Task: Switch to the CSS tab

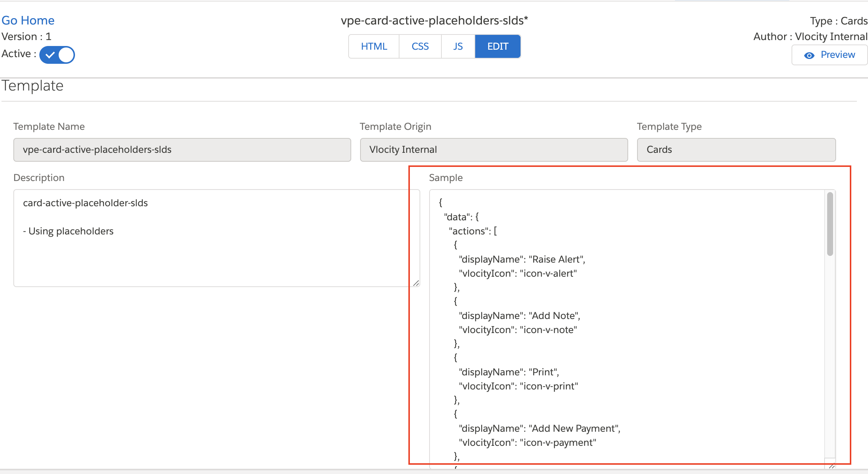Action: point(420,46)
